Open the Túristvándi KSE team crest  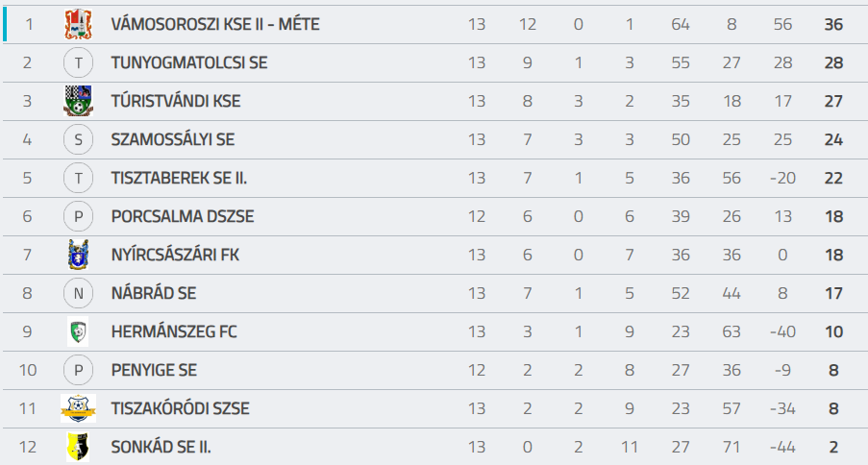point(78,101)
